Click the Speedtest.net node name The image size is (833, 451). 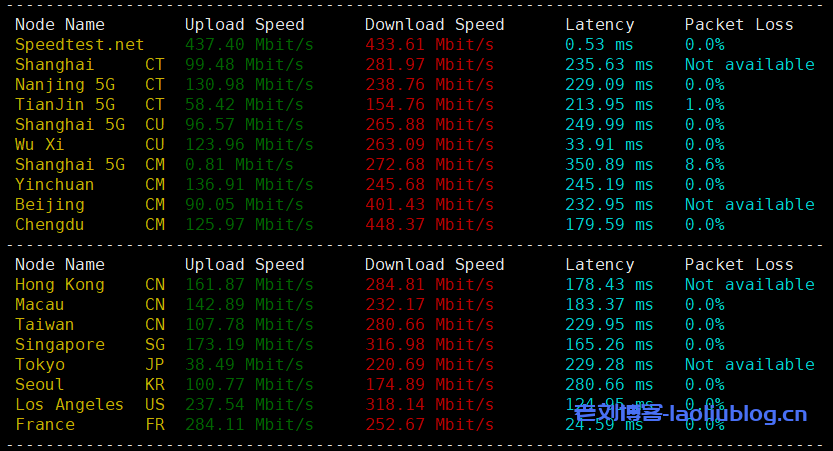coord(79,45)
